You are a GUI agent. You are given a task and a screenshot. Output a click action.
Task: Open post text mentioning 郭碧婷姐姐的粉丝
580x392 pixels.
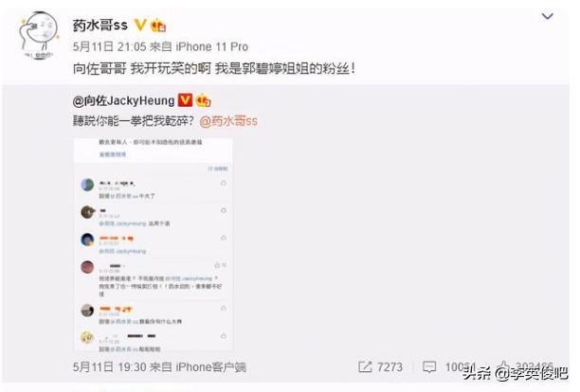pos(214,68)
